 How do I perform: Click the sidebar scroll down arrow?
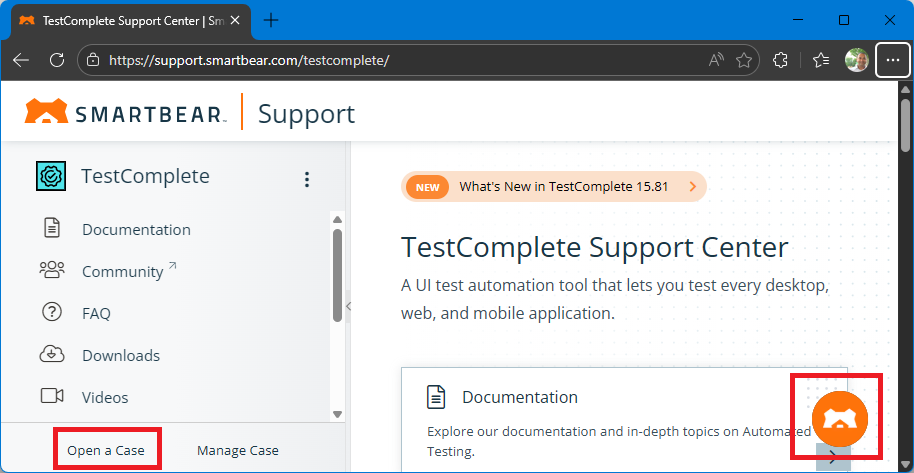337,413
